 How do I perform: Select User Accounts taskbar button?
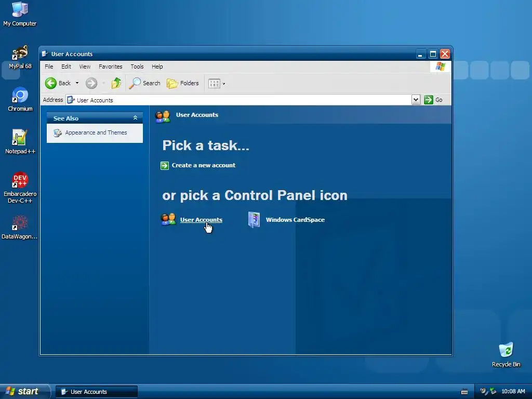point(96,392)
